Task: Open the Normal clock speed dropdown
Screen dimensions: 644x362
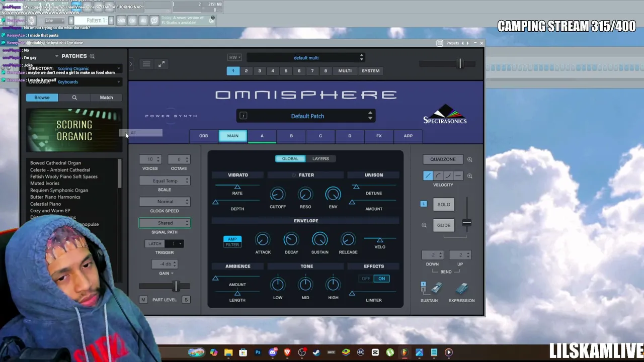Action: (x=165, y=202)
